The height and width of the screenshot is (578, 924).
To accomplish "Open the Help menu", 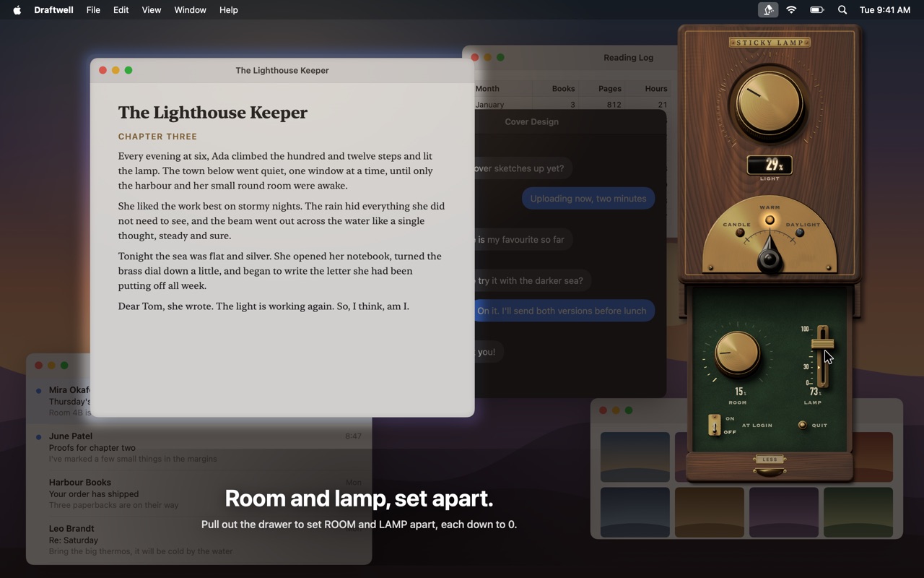I will click(x=229, y=10).
